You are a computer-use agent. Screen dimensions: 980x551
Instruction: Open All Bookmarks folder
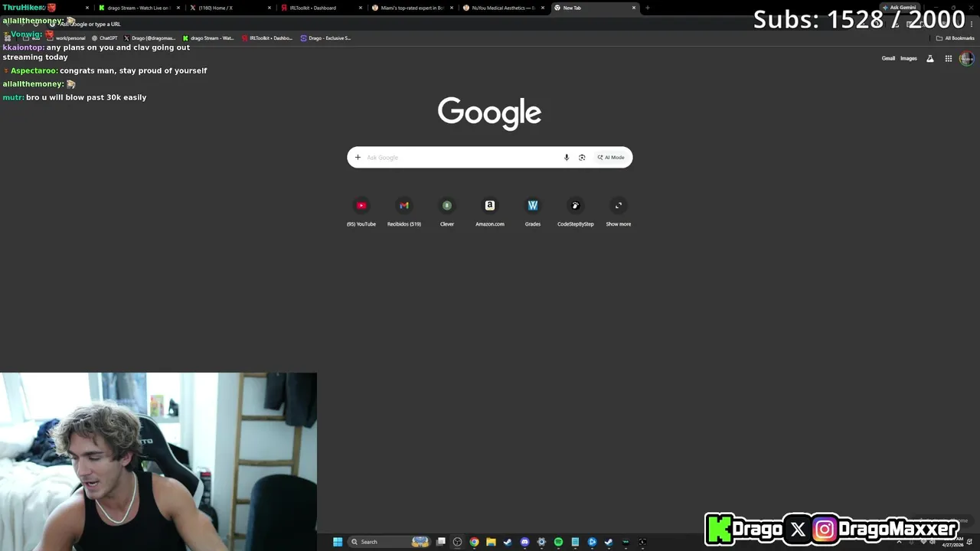[955, 38]
